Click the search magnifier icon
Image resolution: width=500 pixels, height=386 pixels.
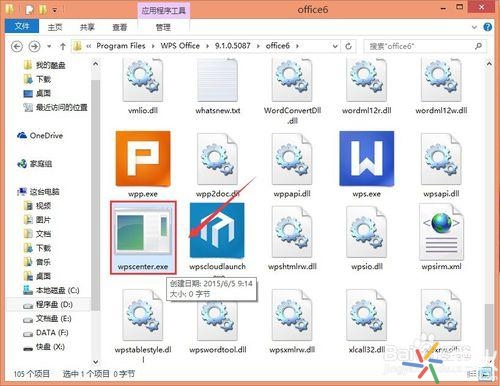pos(478,46)
